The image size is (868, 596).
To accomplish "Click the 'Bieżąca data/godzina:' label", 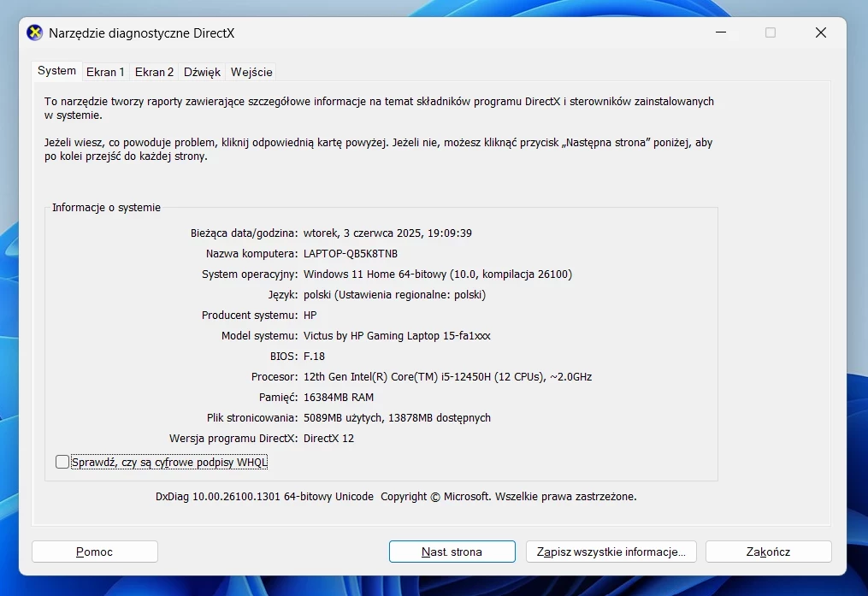I will coord(244,233).
